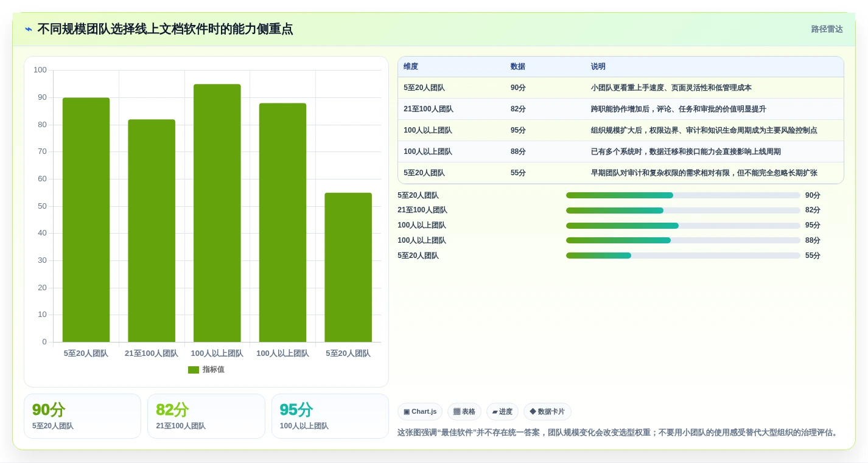This screenshot has width=868, height=463.
Task: Open the 90分 data card
Action: pyautogui.click(x=82, y=416)
